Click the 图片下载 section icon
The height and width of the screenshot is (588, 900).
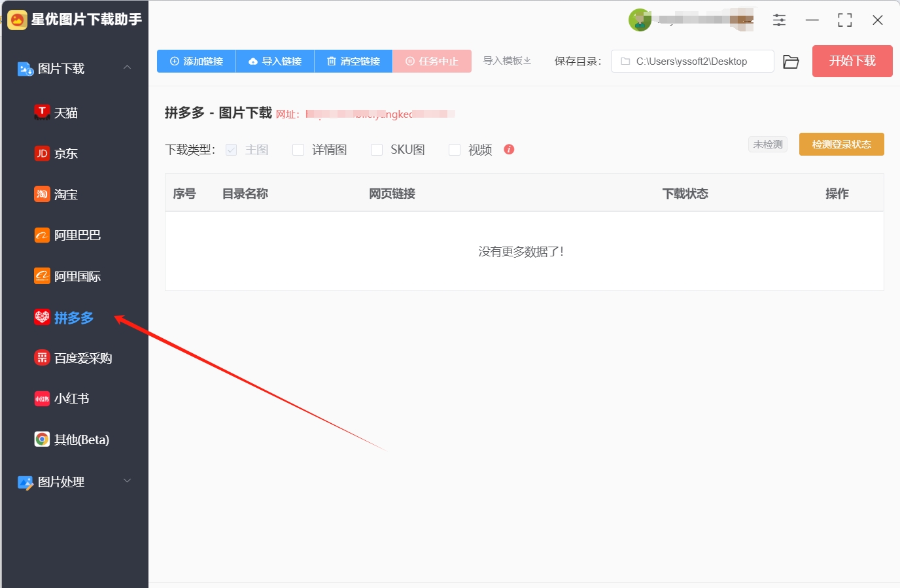tap(26, 69)
